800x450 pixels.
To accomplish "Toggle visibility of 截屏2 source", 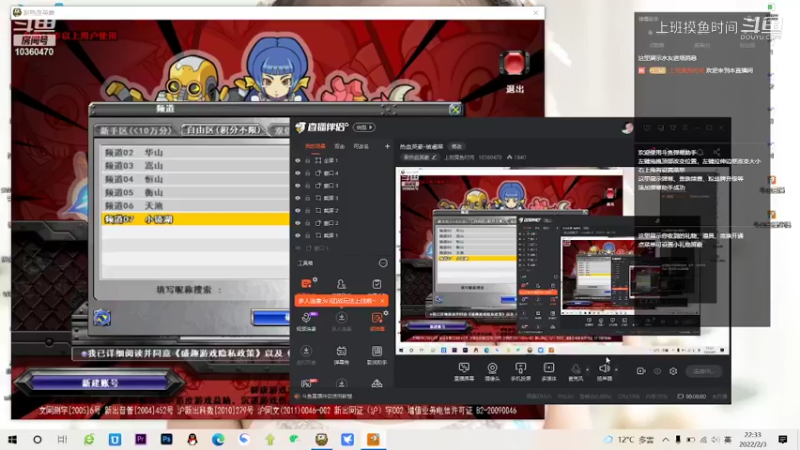I will point(298,210).
